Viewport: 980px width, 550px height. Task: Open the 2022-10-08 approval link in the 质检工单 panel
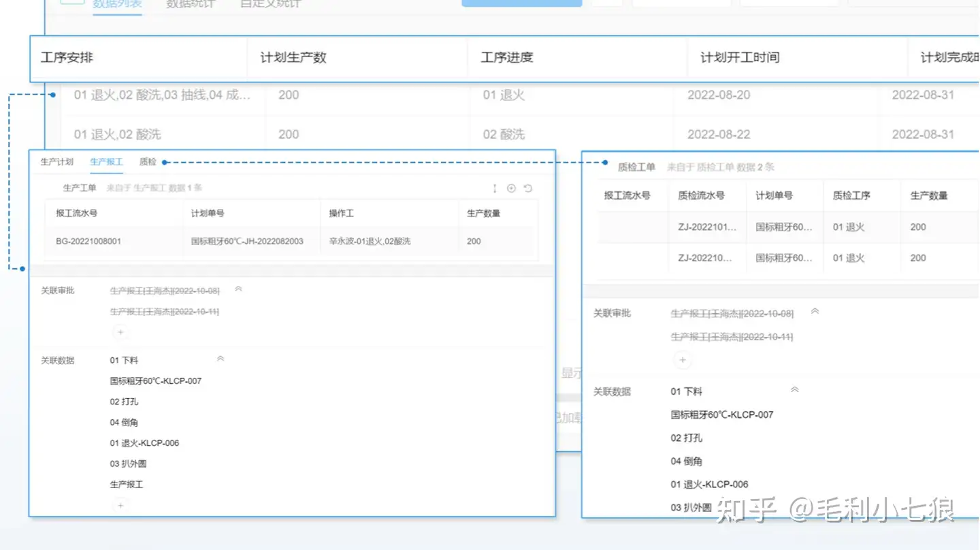pos(732,314)
